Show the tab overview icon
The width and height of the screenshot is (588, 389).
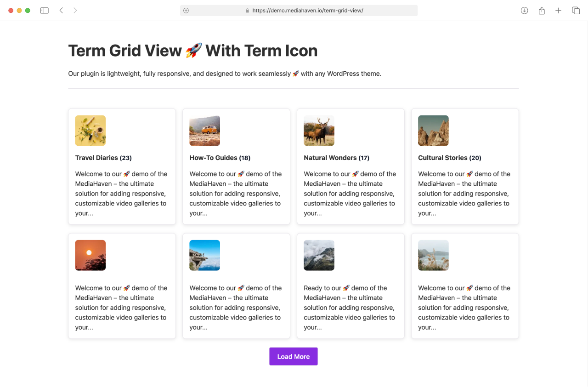coord(576,11)
